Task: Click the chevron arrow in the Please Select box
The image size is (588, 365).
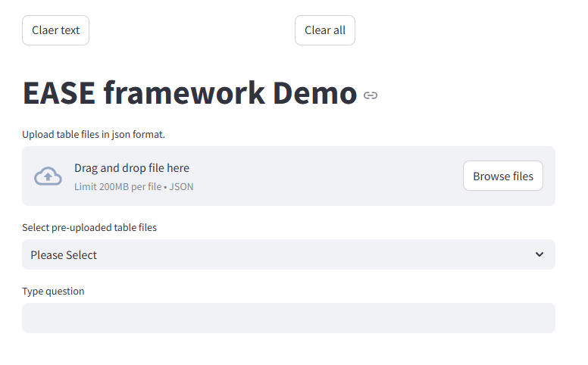Action: coord(539,254)
